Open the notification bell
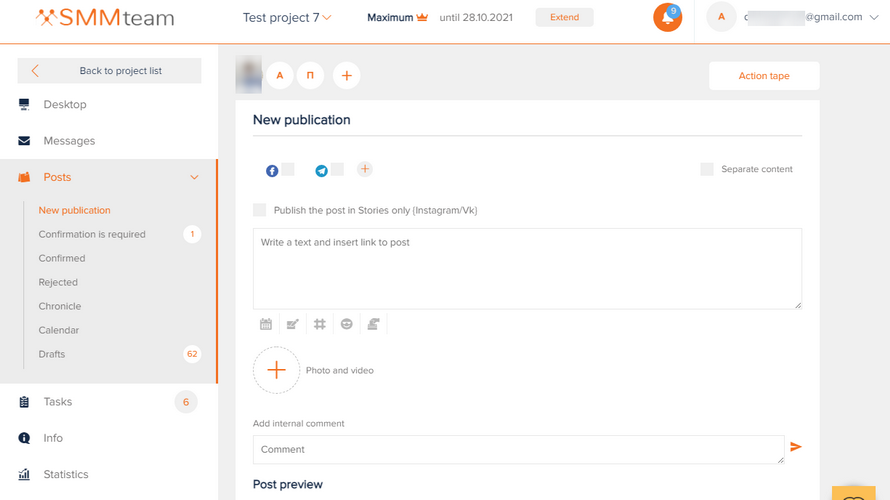890x500 pixels. [x=668, y=17]
